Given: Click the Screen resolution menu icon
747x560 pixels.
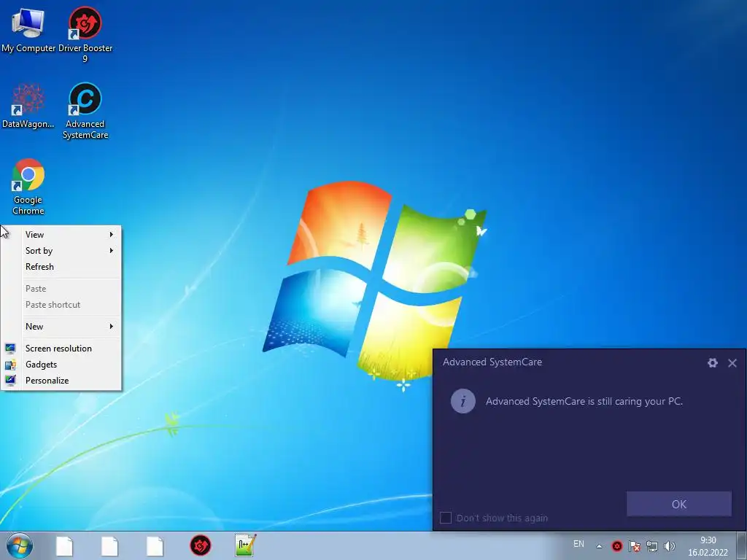Looking at the screenshot, I should (x=10, y=348).
